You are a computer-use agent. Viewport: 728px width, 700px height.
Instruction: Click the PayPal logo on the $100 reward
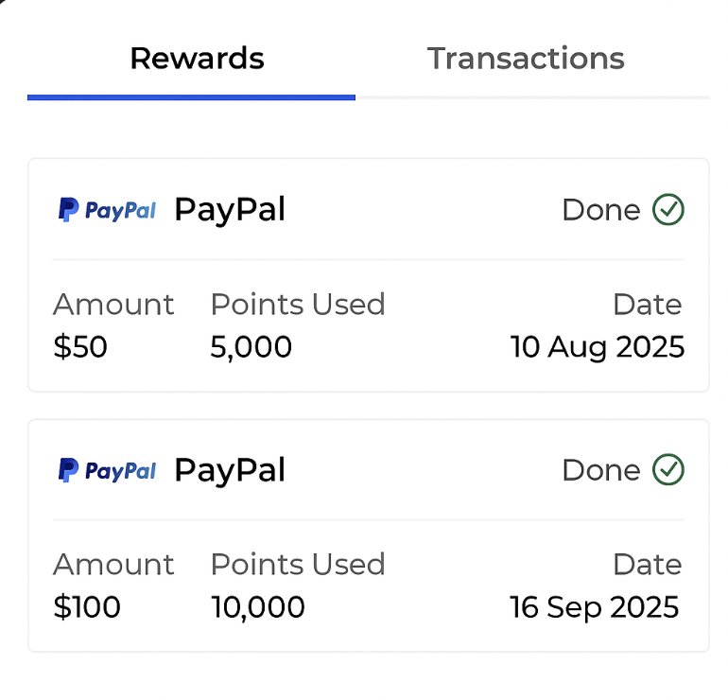pos(107,470)
